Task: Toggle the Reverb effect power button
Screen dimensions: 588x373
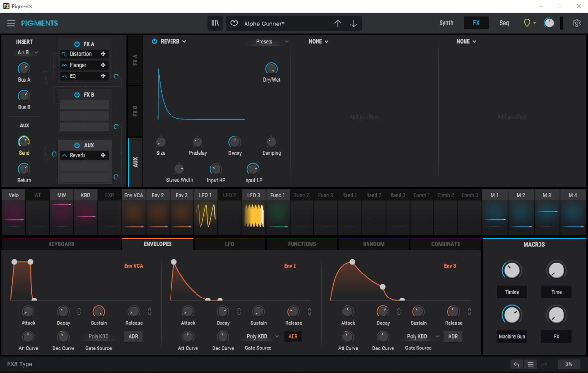Action: (x=154, y=42)
